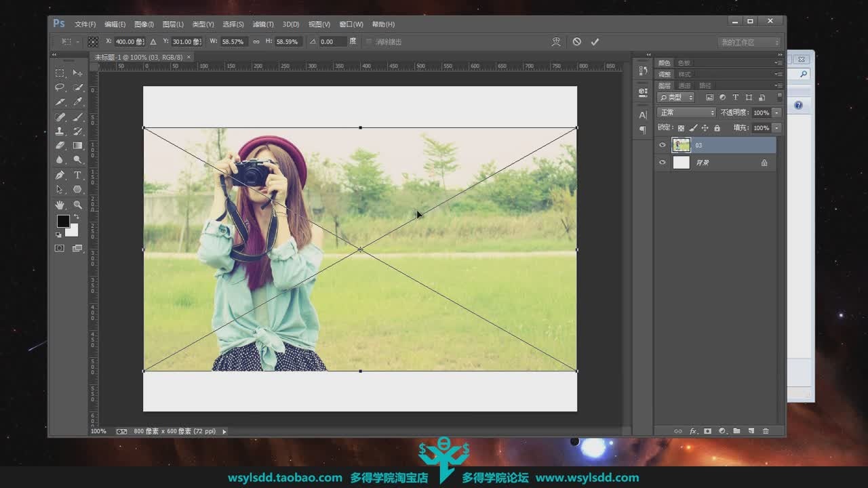Select the Crop tool
The height and width of the screenshot is (488, 868).
point(60,102)
